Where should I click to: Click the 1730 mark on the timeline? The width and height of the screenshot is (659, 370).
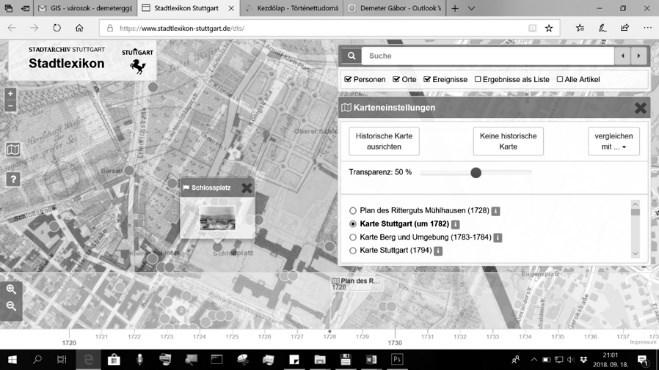point(395,343)
